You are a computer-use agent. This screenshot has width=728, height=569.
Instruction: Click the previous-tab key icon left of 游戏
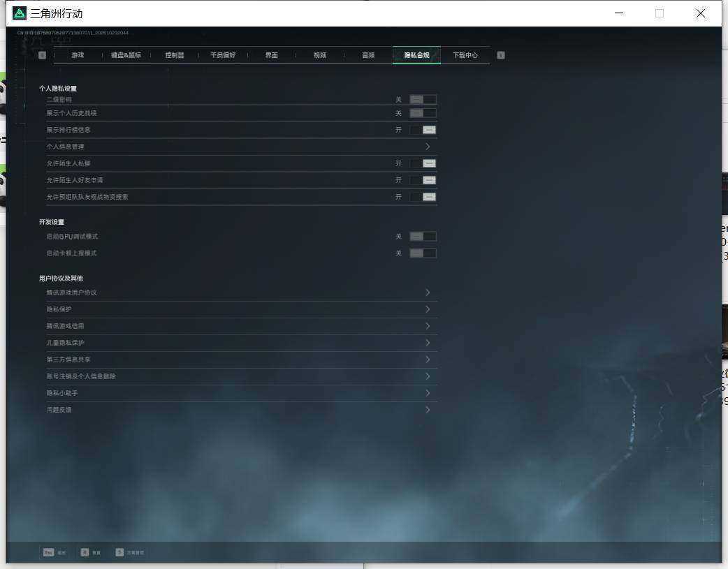(x=42, y=55)
